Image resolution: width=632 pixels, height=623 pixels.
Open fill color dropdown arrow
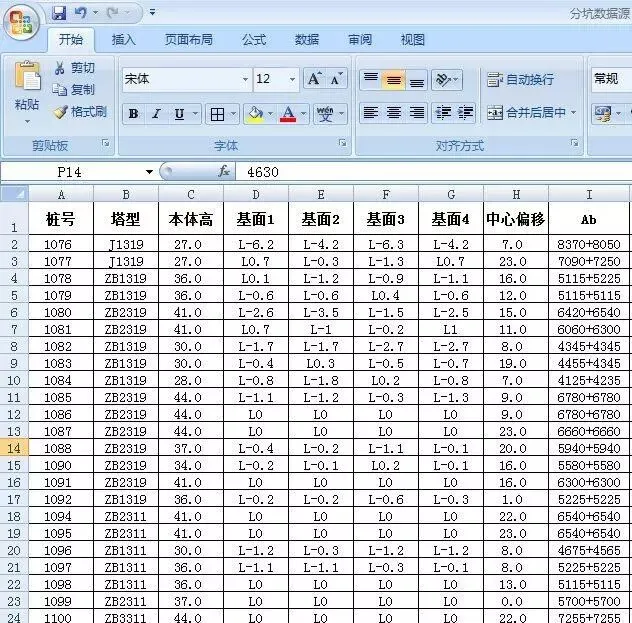[271, 114]
